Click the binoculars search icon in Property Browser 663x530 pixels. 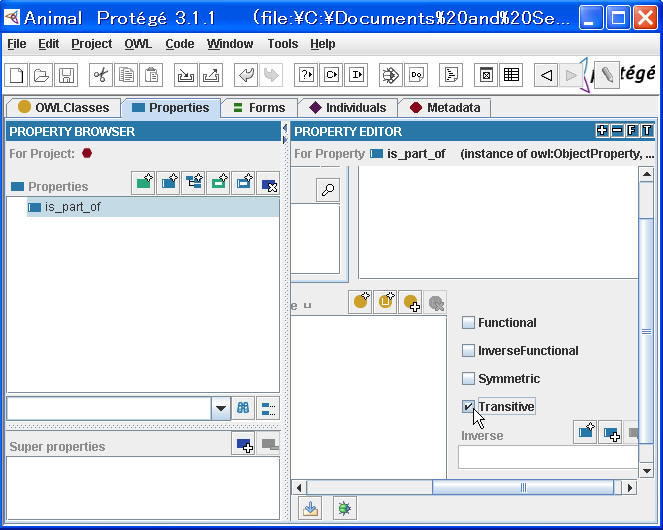(x=243, y=408)
